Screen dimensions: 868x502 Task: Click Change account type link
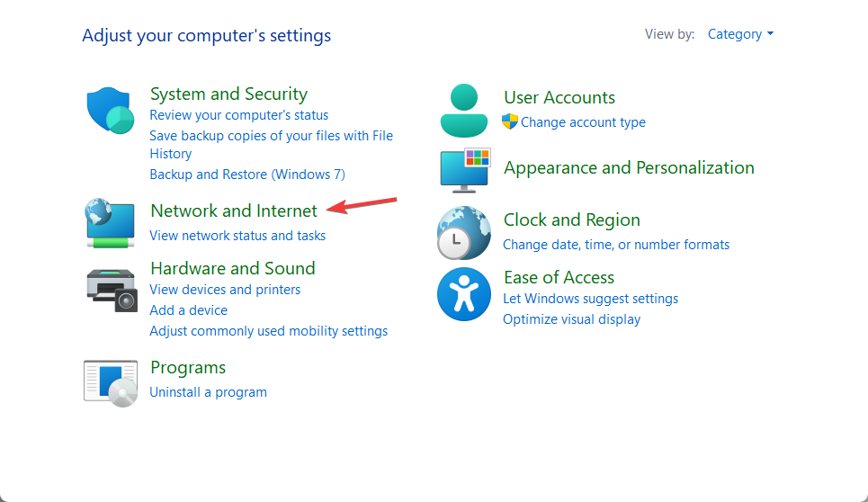(x=583, y=122)
